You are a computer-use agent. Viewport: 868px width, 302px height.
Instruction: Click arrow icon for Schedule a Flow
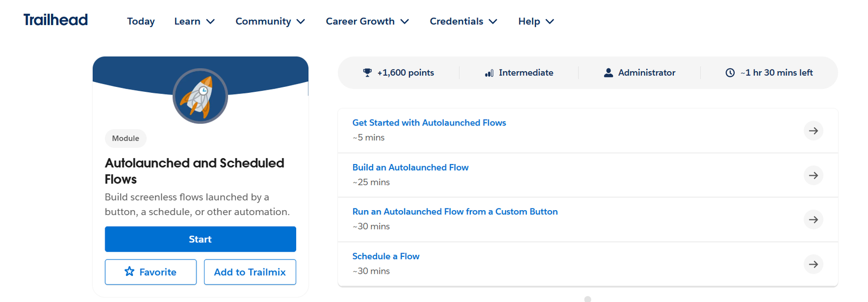[813, 264]
